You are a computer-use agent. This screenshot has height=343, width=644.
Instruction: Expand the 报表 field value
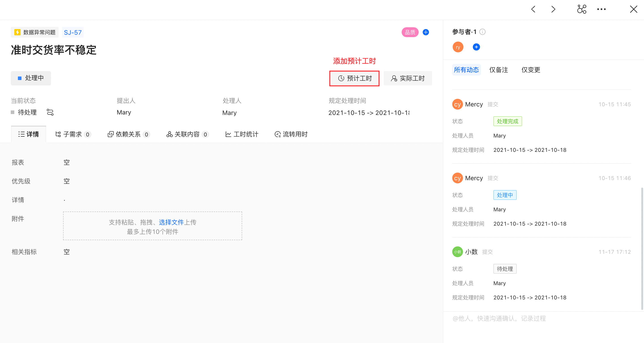click(66, 162)
